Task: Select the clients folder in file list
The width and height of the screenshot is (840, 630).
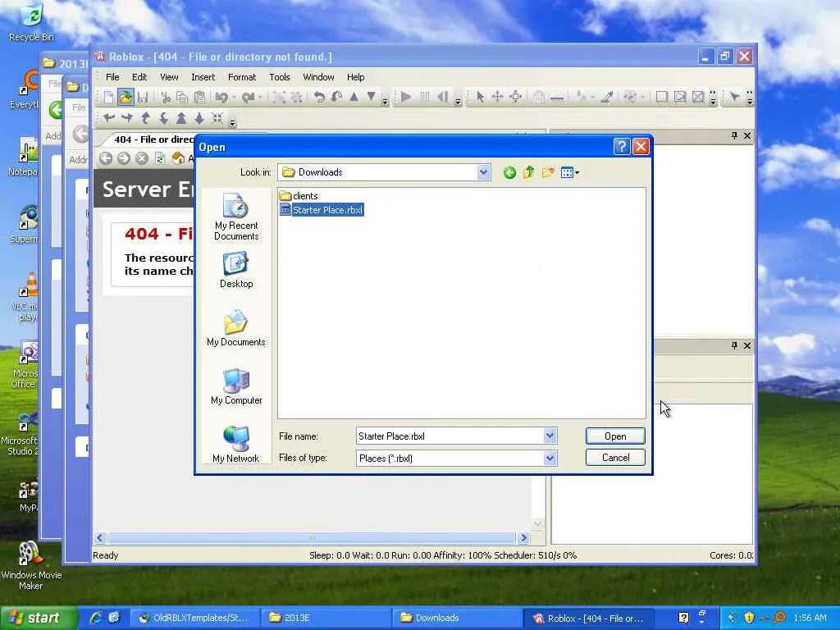Action: (x=299, y=196)
